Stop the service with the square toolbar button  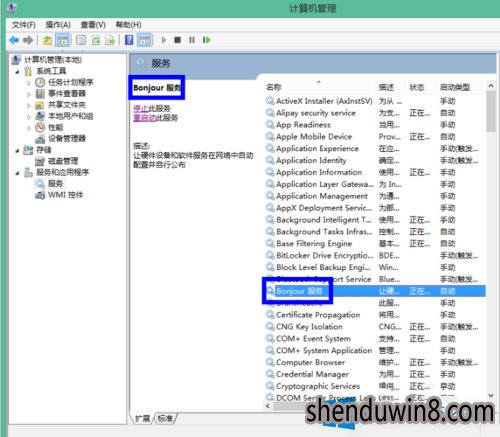(177, 40)
